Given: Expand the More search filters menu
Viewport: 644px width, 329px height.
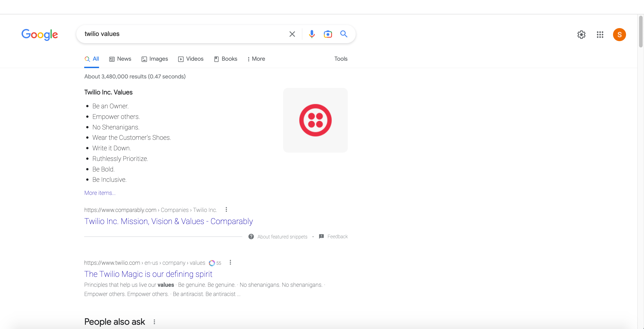Looking at the screenshot, I should coord(256,59).
